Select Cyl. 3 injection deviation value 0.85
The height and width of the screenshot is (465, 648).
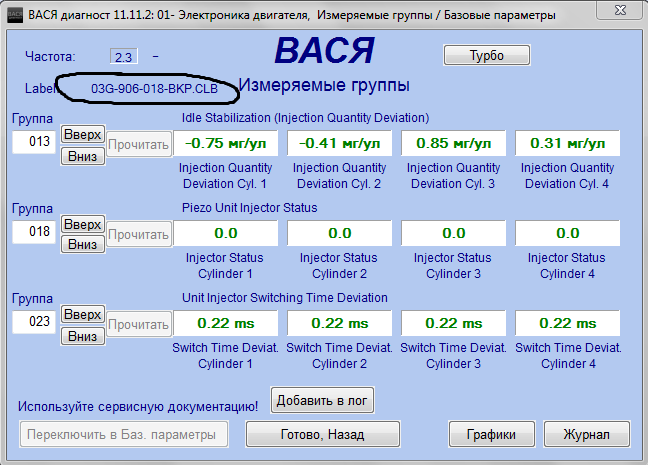(454, 143)
